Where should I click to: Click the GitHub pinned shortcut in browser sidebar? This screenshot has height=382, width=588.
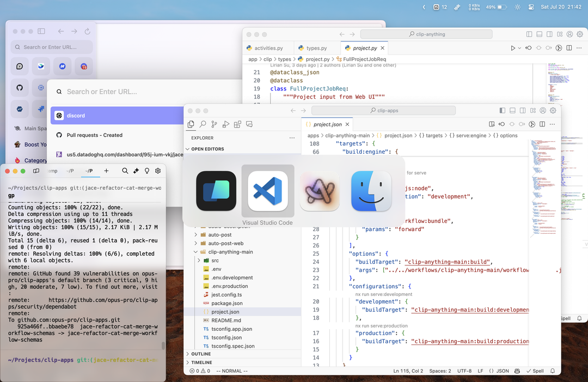(x=20, y=87)
